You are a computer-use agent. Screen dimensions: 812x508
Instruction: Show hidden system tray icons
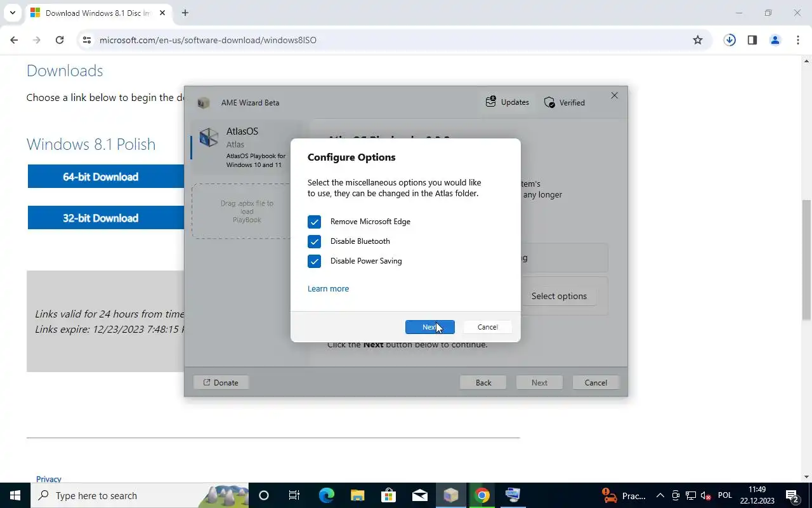660,495
